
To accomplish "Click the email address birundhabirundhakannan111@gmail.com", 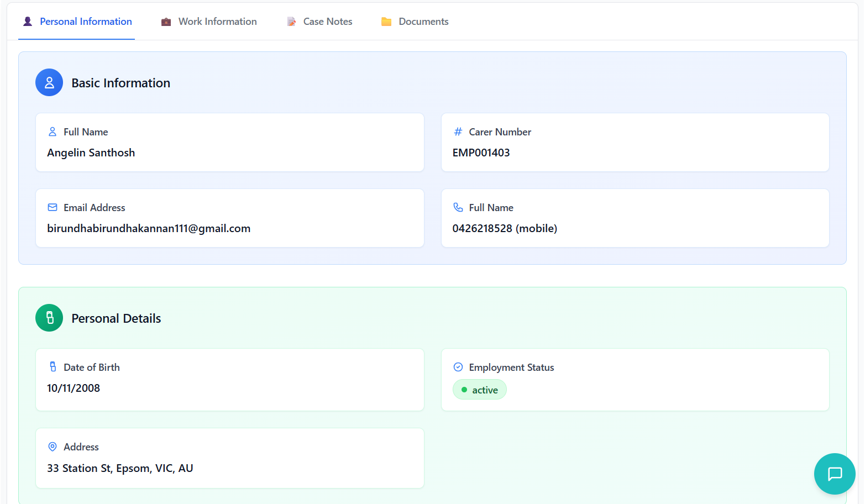I will (x=149, y=228).
